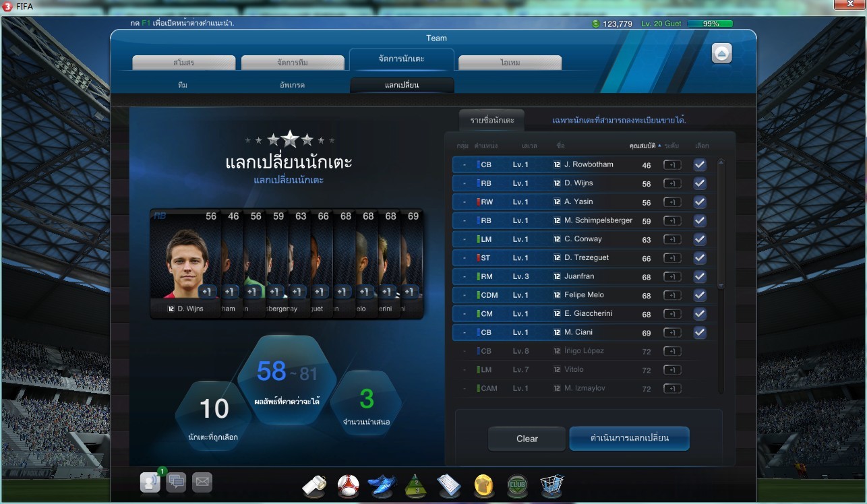The height and width of the screenshot is (504, 867).
Task: Uncheck the D. Wijns selection checkbox
Action: pos(700,183)
